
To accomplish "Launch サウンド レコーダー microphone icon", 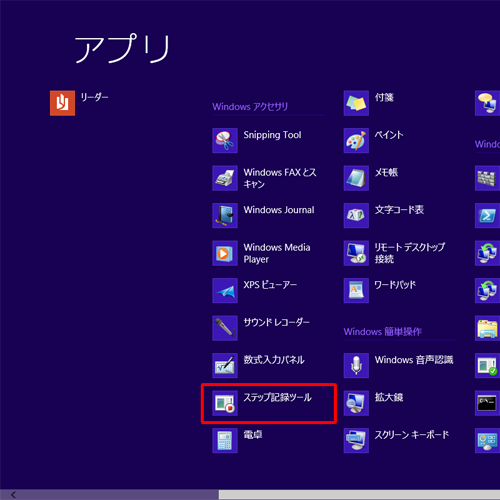I will click(225, 328).
